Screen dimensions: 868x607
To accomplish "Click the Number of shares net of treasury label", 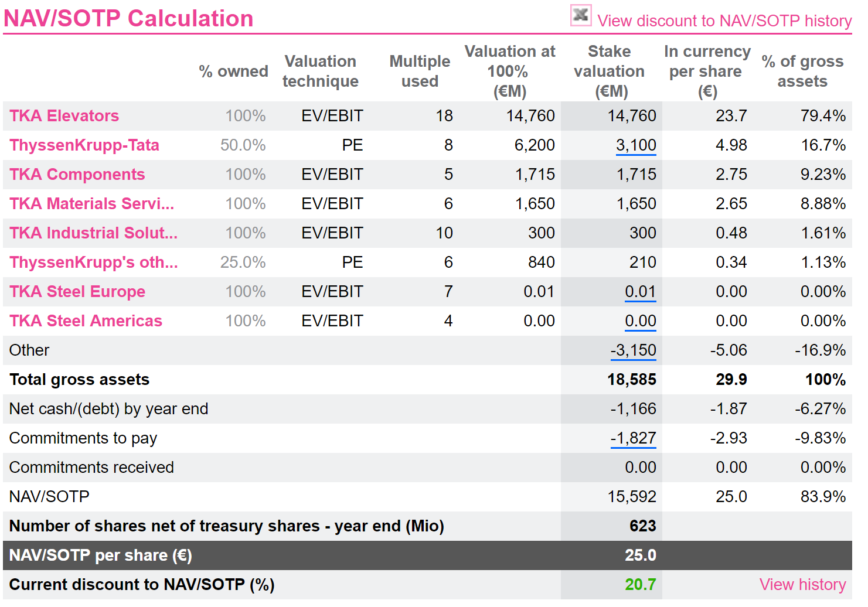I will click(227, 526).
